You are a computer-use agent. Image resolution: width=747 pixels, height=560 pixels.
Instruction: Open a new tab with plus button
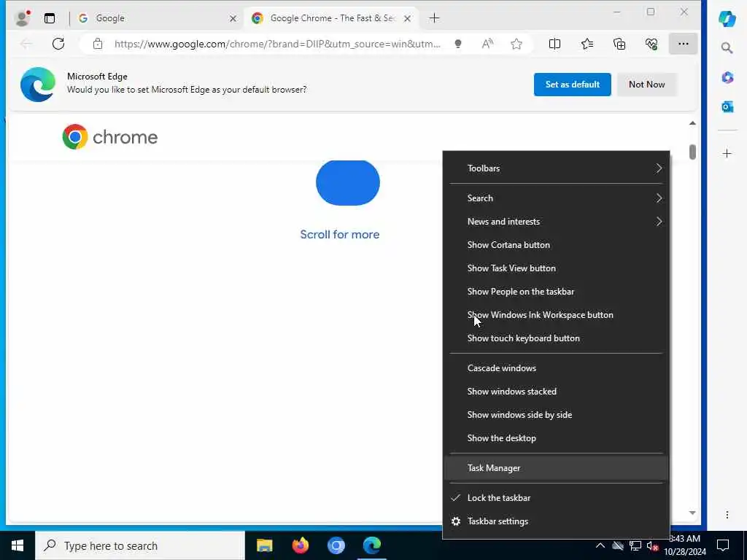pos(434,18)
